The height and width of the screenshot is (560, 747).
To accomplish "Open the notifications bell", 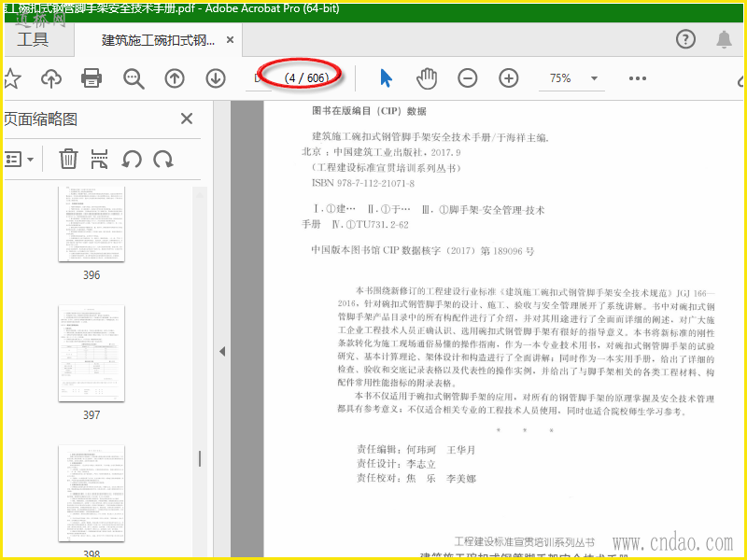I will (x=724, y=39).
